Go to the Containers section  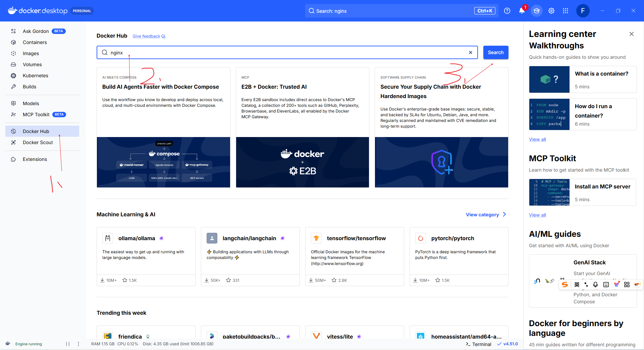42,42
